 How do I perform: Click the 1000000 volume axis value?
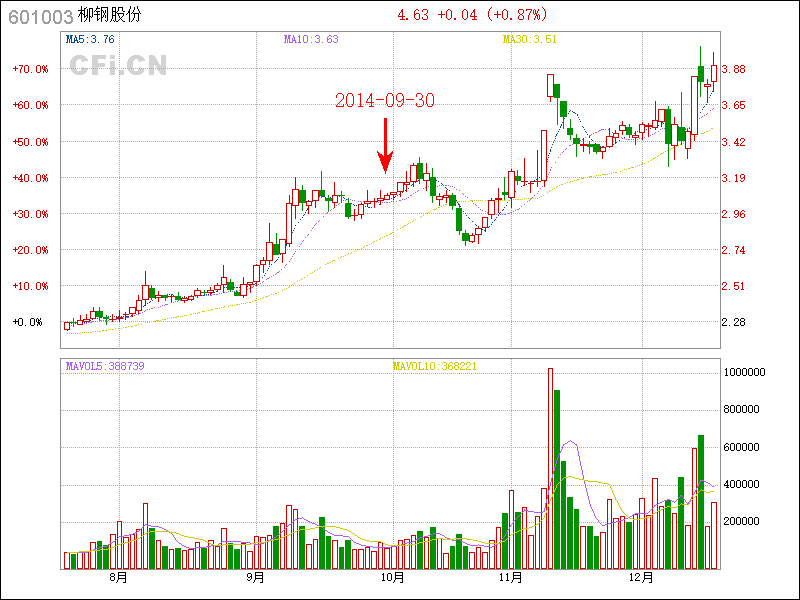pyautogui.click(x=744, y=372)
